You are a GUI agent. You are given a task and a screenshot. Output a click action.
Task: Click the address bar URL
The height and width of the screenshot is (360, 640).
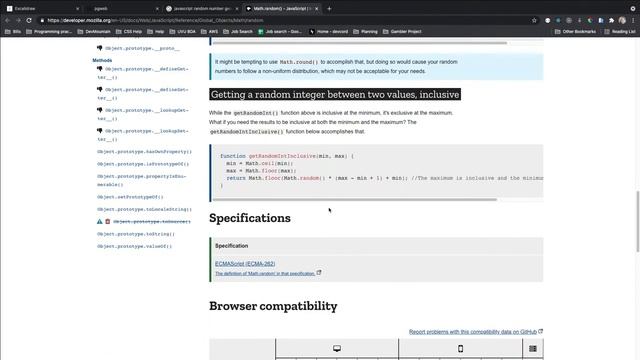(155, 20)
